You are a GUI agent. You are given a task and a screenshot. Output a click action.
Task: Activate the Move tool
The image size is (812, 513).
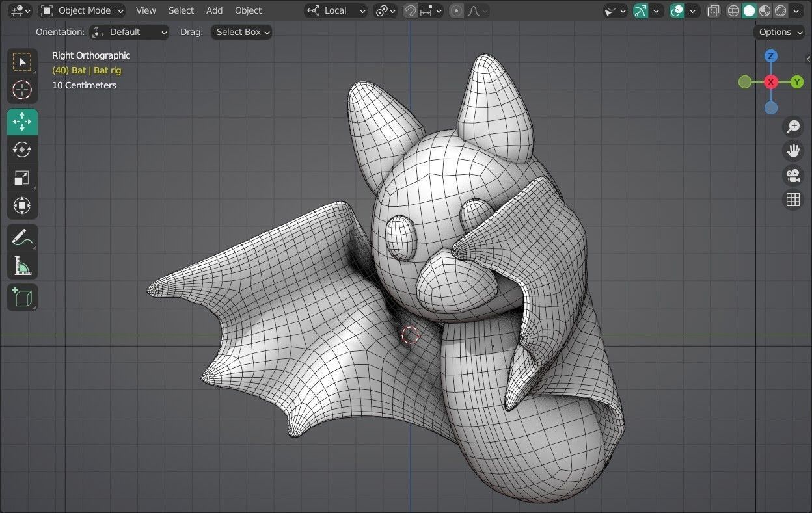click(22, 122)
